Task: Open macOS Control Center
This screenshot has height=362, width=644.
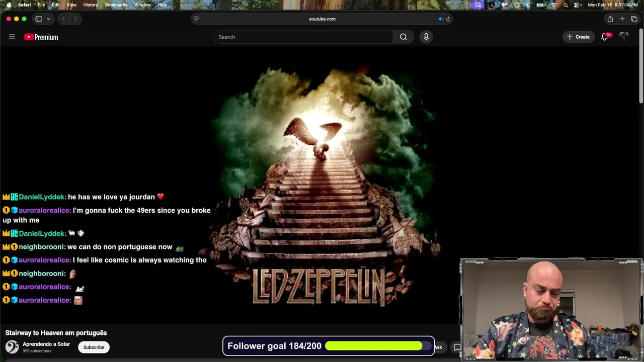Action: tap(577, 5)
